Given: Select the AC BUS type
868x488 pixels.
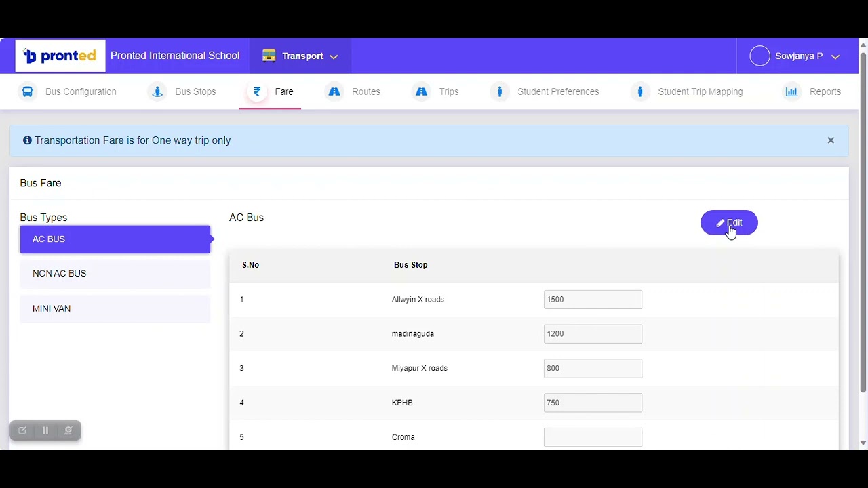Looking at the screenshot, I should pyautogui.click(x=115, y=239).
